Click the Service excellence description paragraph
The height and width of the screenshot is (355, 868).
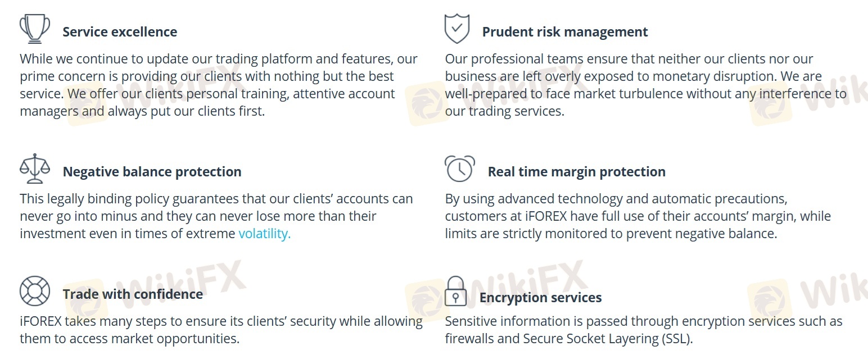218,85
